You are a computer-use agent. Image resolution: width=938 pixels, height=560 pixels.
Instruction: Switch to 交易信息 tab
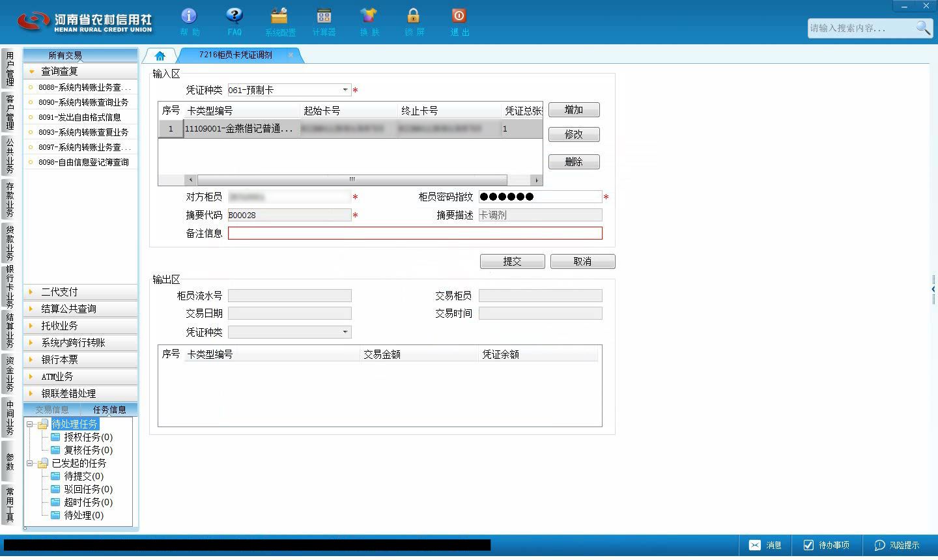click(x=52, y=410)
